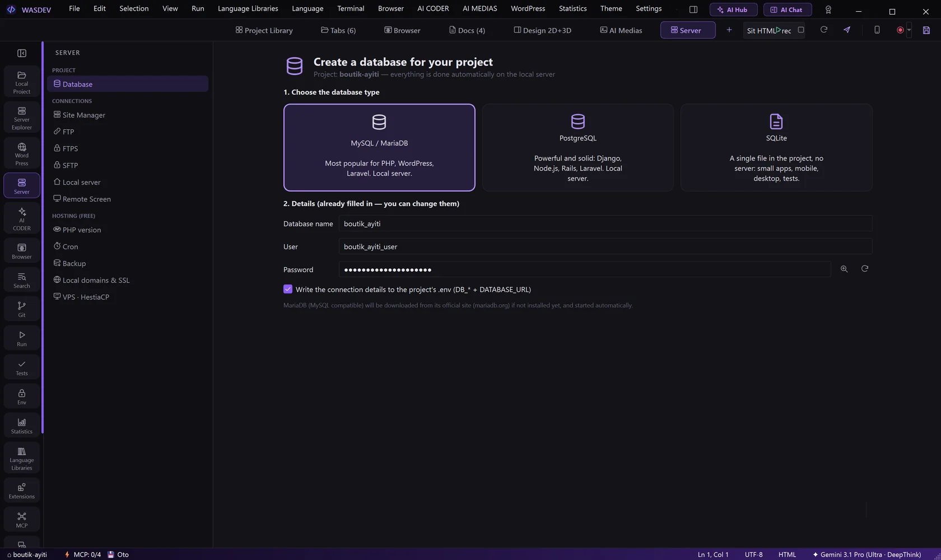Viewport: 941px width, 560px height.
Task: Open the Search sidebar panel
Action: [21, 281]
